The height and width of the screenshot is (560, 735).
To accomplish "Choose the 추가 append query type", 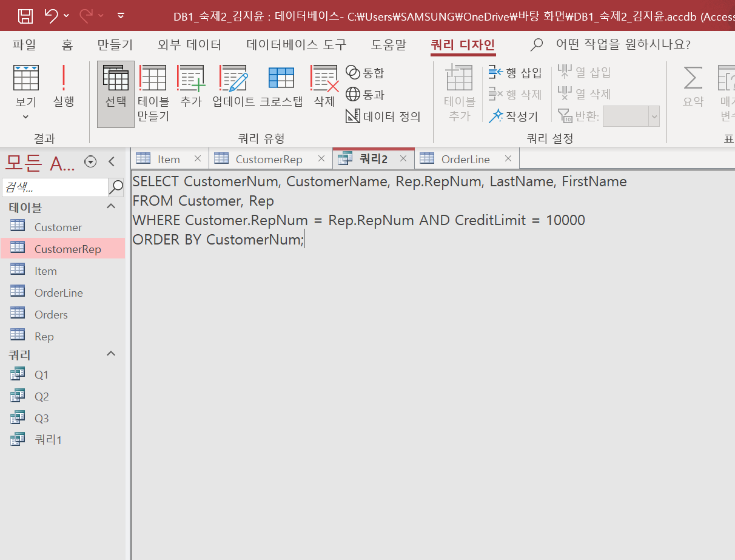I will coord(191,87).
